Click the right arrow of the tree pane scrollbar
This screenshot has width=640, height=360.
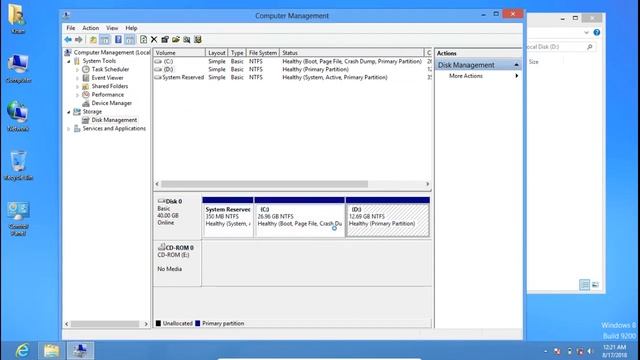pos(146,324)
